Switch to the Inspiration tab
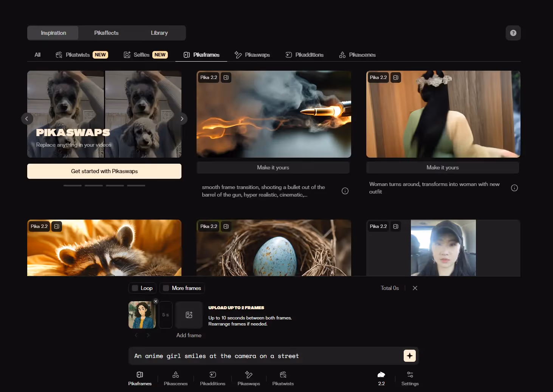This screenshot has width=553, height=392. click(x=53, y=33)
